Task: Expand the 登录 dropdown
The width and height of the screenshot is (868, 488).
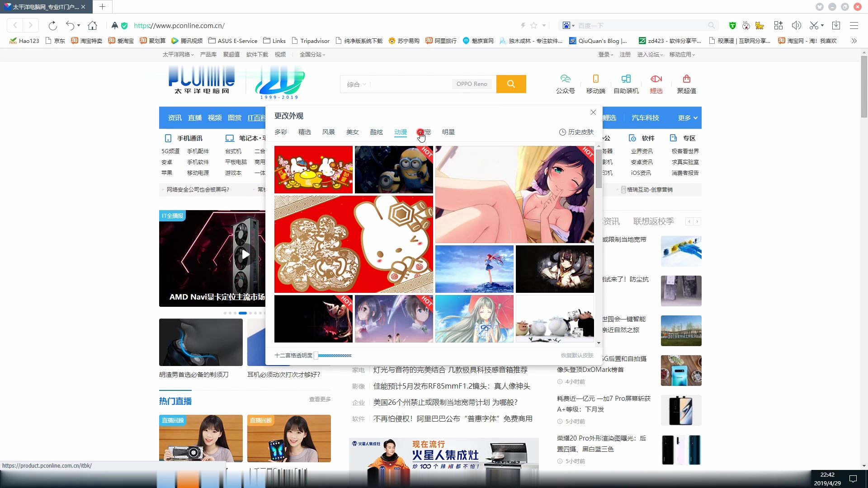Action: click(606, 55)
